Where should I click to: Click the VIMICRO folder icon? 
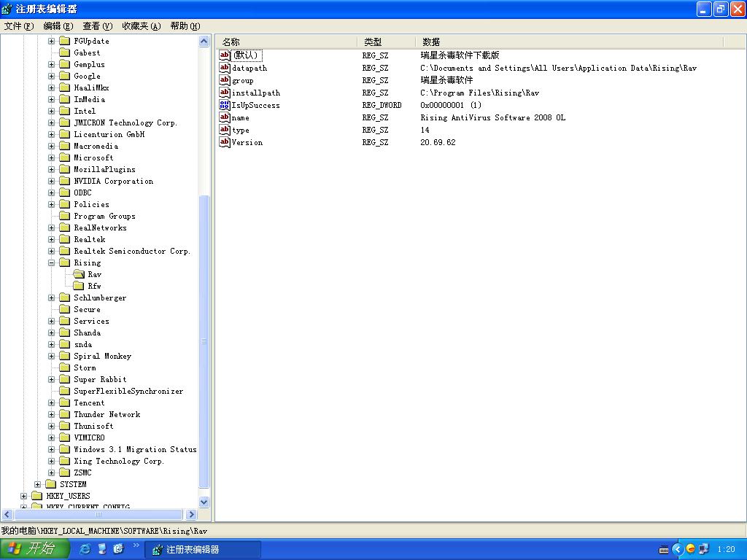[65, 437]
